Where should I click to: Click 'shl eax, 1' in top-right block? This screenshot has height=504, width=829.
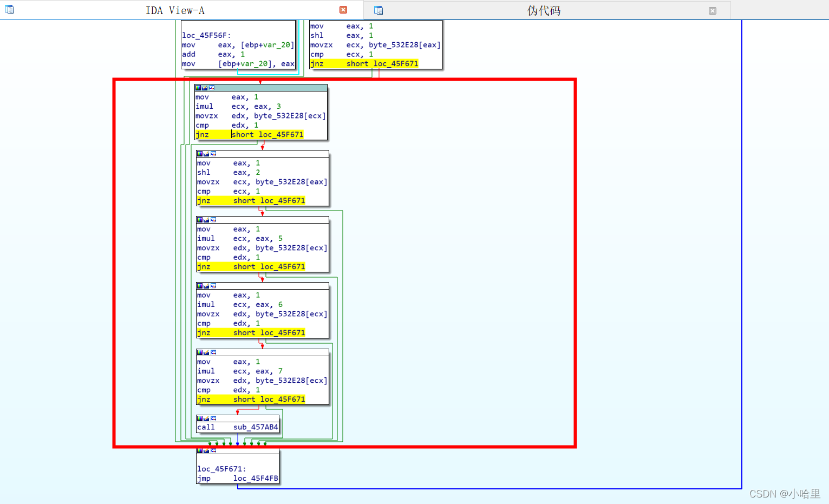pyautogui.click(x=342, y=35)
